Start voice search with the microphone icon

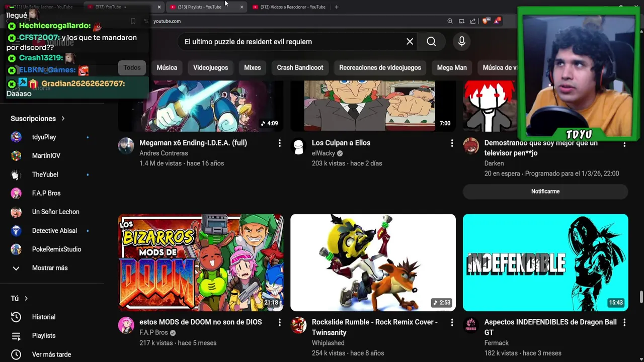pos(462,42)
